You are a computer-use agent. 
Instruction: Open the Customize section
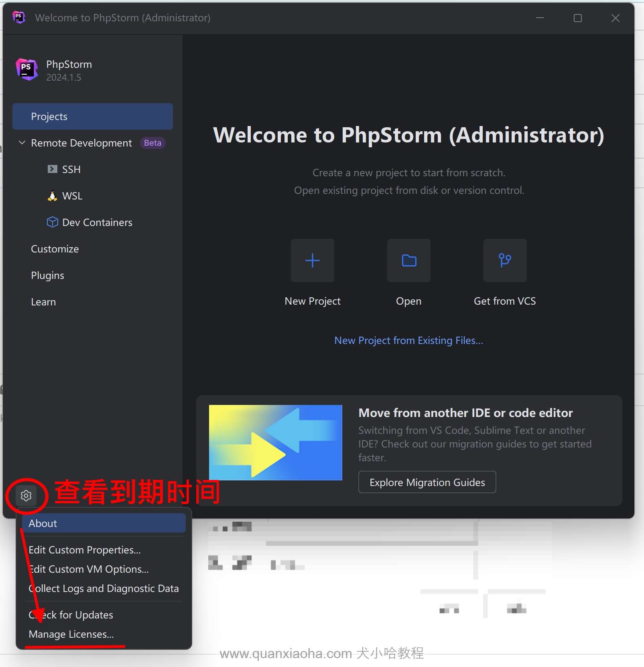[55, 249]
